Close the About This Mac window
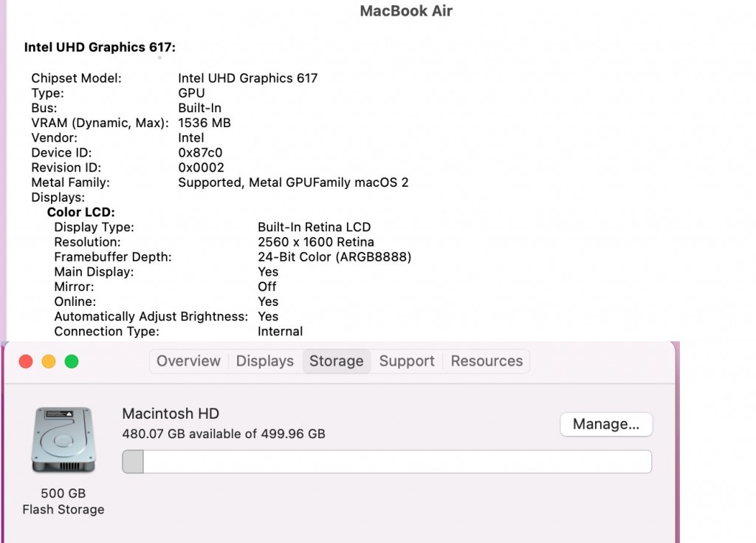Viewport: 756px width, 543px height. click(x=26, y=361)
